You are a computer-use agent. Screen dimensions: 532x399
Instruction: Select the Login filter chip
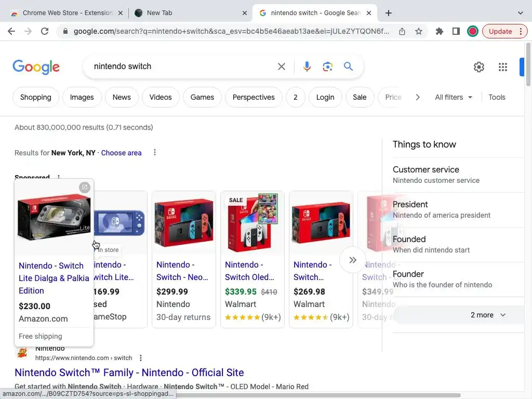[325, 97]
